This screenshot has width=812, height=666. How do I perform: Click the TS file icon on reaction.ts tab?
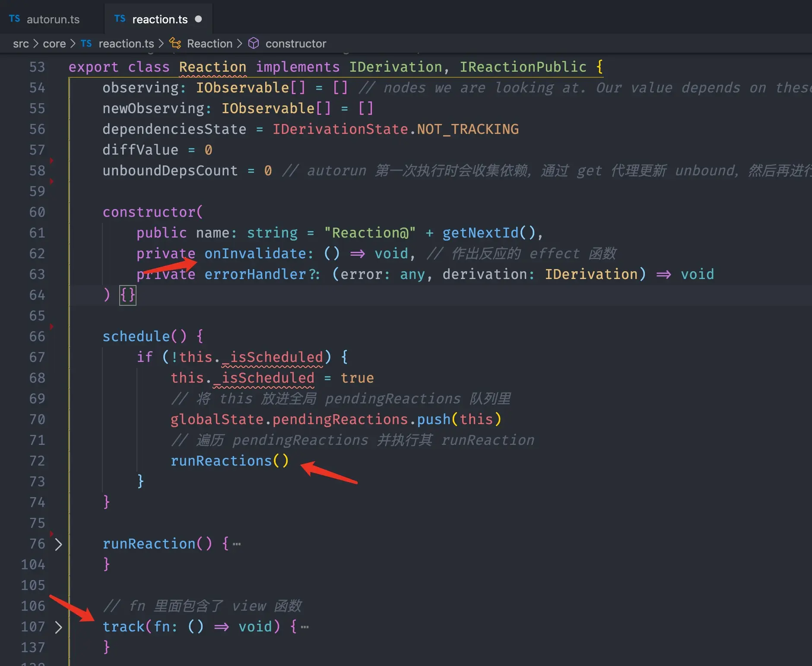[120, 19]
